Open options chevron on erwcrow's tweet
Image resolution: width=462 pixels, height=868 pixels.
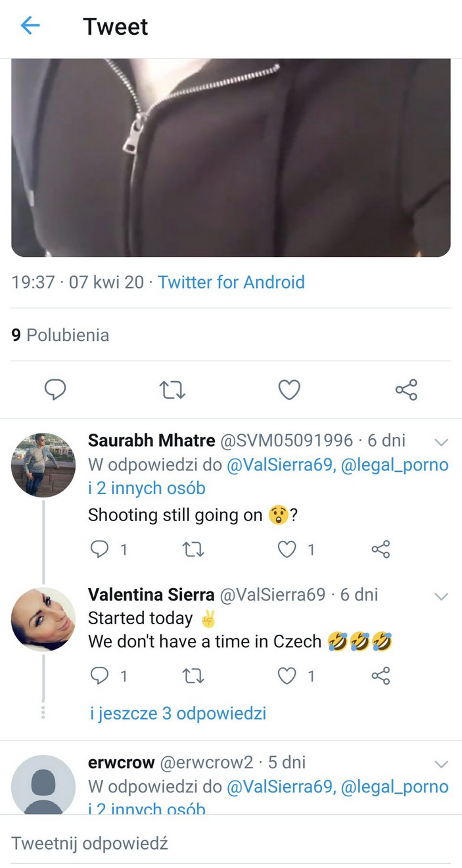point(442,764)
